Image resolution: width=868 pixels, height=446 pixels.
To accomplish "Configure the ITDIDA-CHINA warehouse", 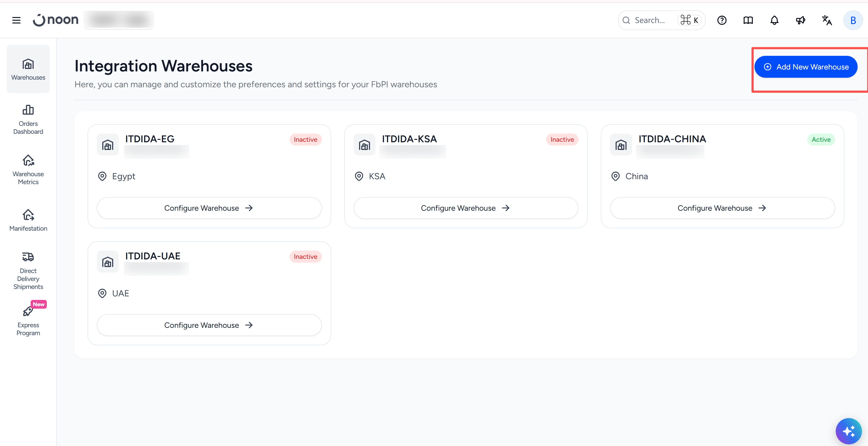I will pos(723,208).
